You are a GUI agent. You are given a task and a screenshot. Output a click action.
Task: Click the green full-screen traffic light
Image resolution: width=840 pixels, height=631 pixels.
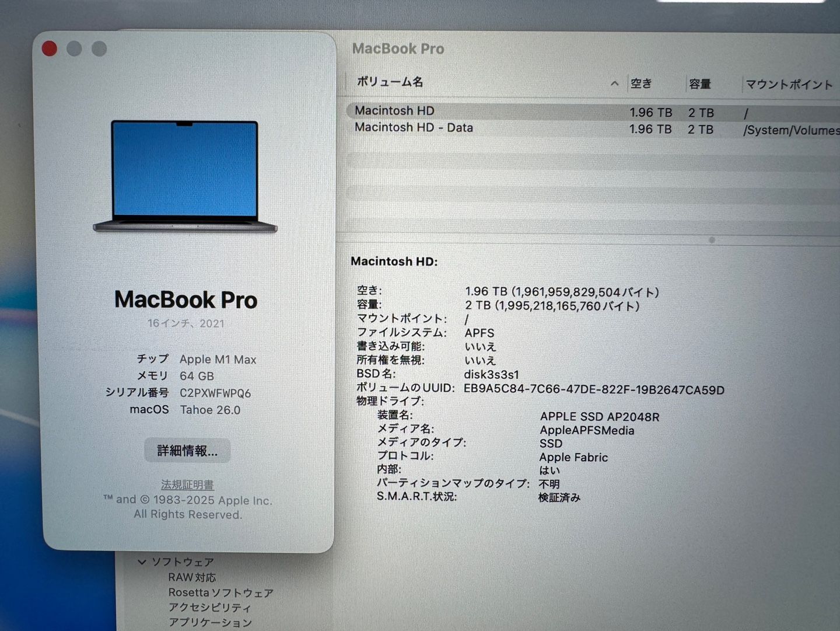(x=100, y=48)
